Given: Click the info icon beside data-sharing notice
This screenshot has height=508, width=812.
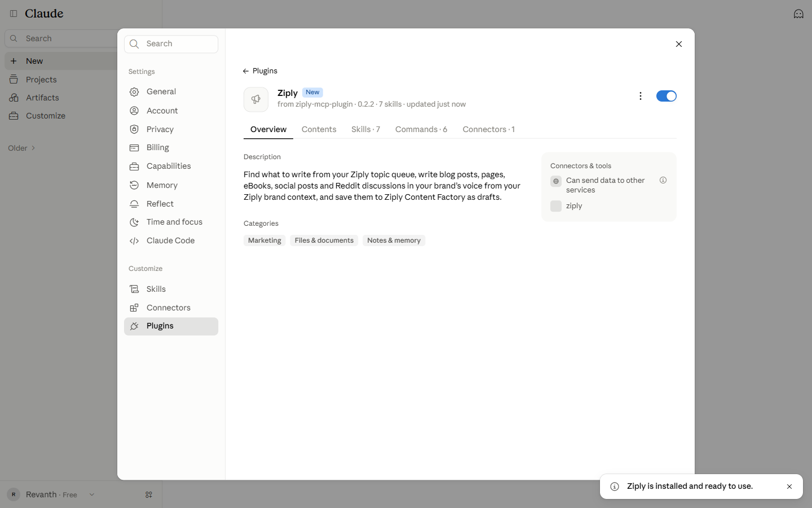Looking at the screenshot, I should [x=663, y=181].
